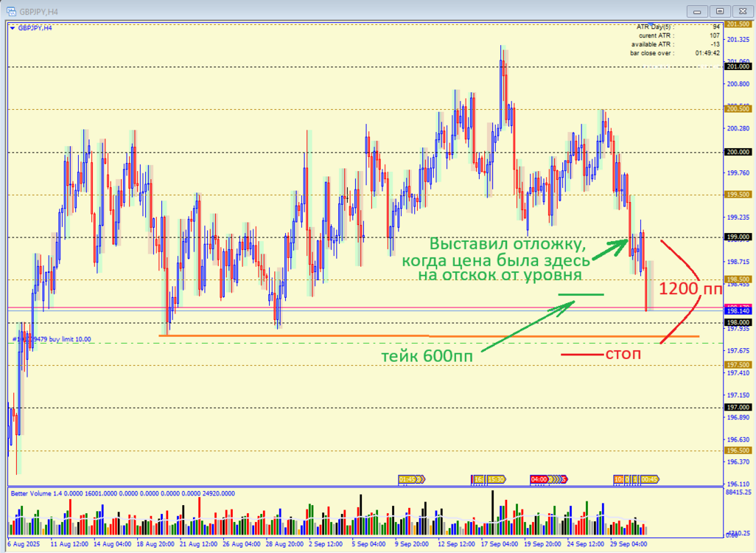756x553 pixels.
Task: Click the 201.000 price level label
Action: (738, 66)
